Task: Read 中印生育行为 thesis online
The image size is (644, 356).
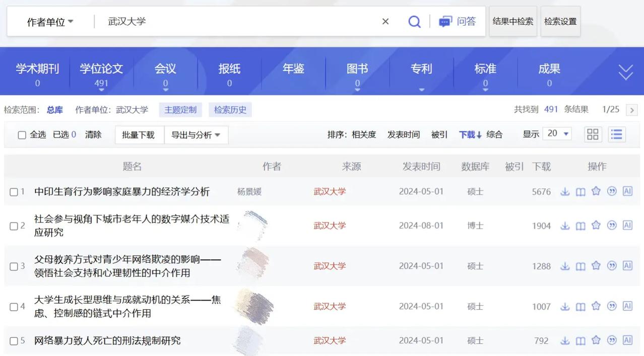Action: point(581,191)
